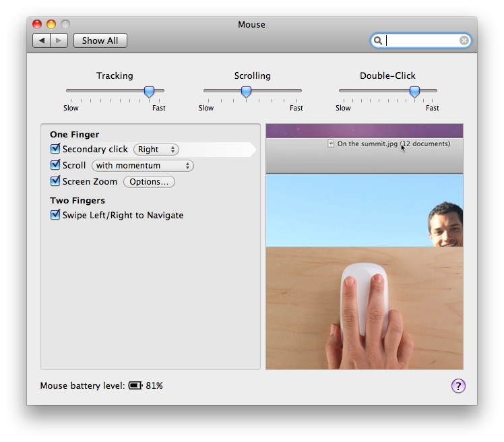
Task: Toggle the Scroll checkbox
Action: click(55, 165)
